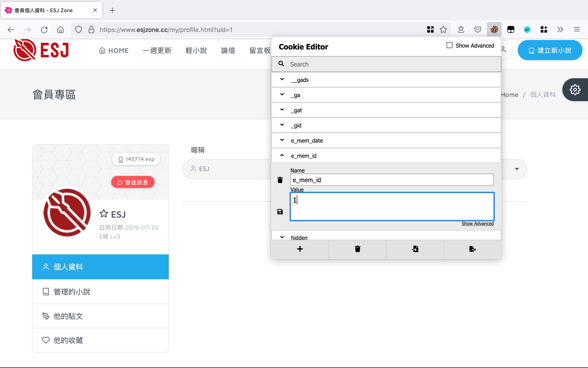Click the blue hexagon extension icon

[x=527, y=30]
